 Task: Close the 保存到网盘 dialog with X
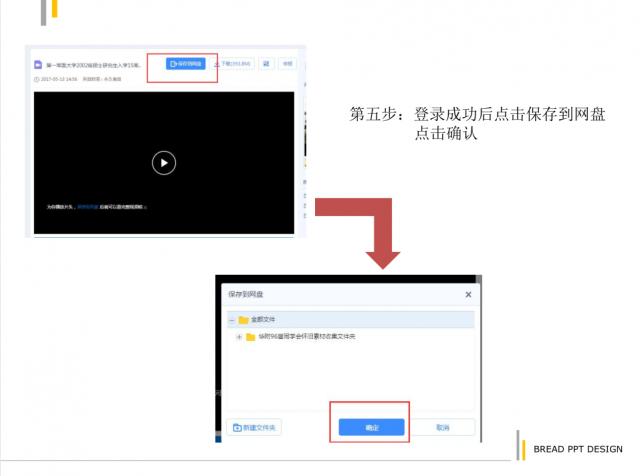pos(468,295)
